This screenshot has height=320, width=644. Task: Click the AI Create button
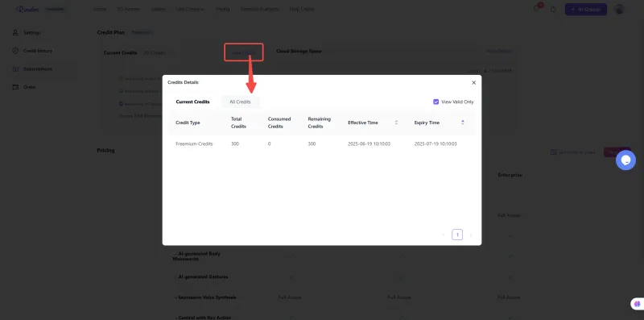(x=586, y=10)
